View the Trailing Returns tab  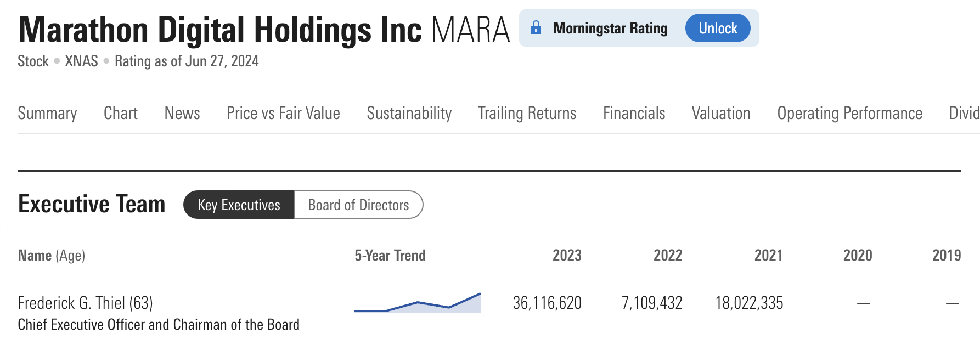(527, 114)
